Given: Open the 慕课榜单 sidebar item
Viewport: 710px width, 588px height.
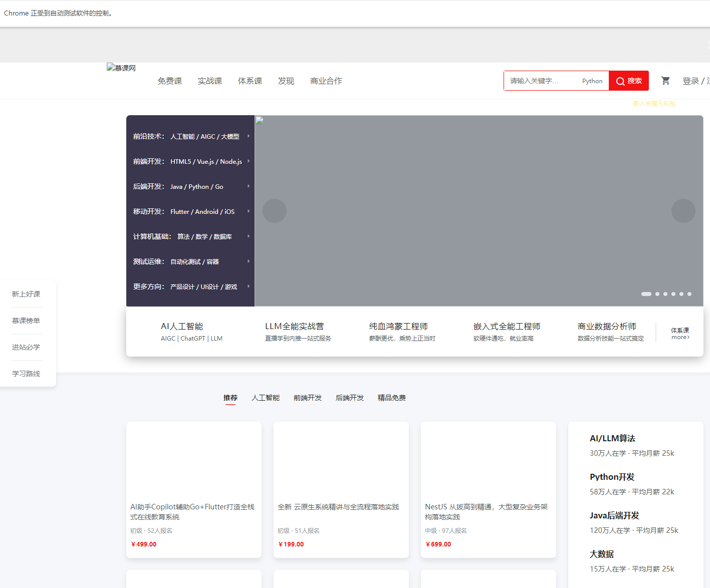Looking at the screenshot, I should point(26,321).
